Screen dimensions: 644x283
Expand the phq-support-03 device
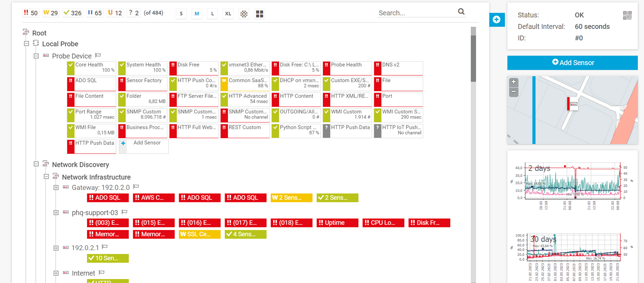[56, 212]
